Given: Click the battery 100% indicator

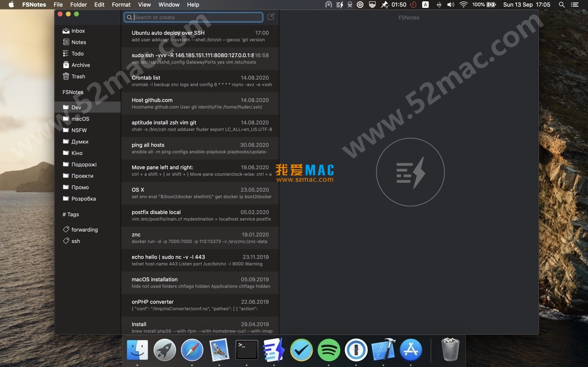Looking at the screenshot, I should tap(484, 5).
